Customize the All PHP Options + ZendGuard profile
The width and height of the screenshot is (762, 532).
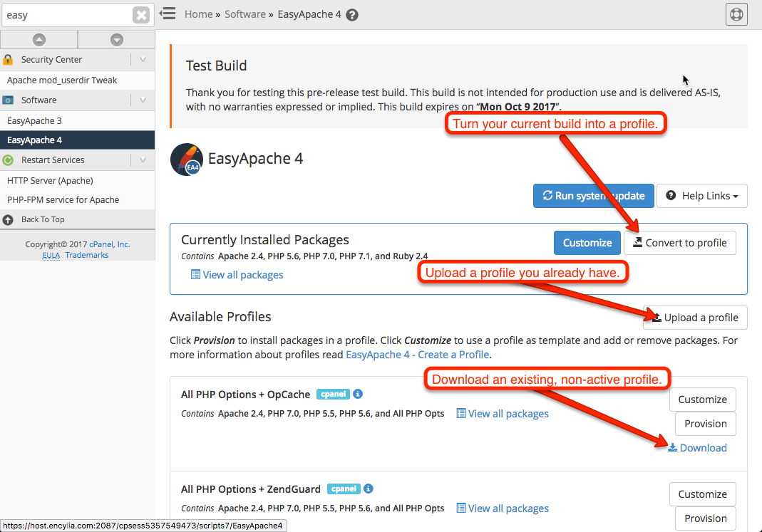pyautogui.click(x=702, y=494)
